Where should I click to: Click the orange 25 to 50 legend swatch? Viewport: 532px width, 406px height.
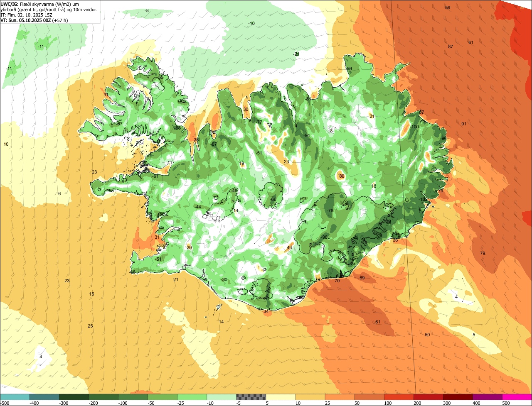[x=340, y=397]
